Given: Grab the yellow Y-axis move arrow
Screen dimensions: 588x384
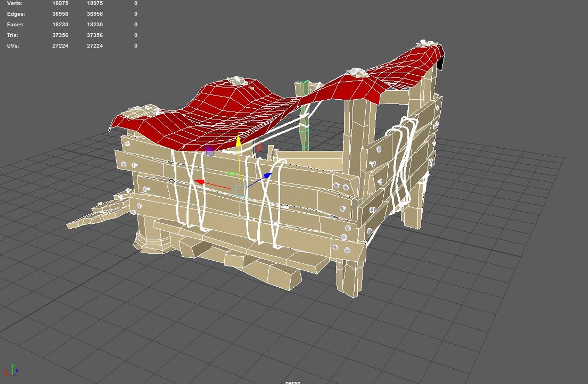Looking at the screenshot, I should point(238,140).
